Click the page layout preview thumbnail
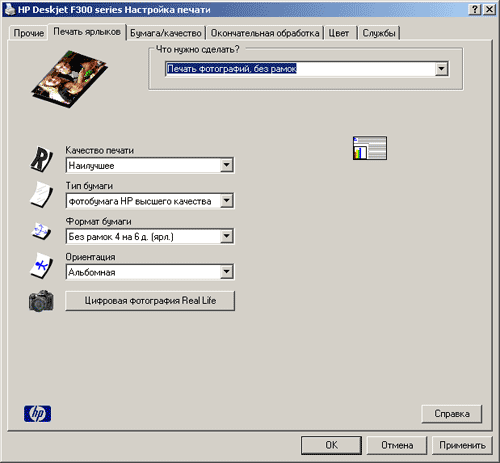500x463 pixels. click(370, 148)
